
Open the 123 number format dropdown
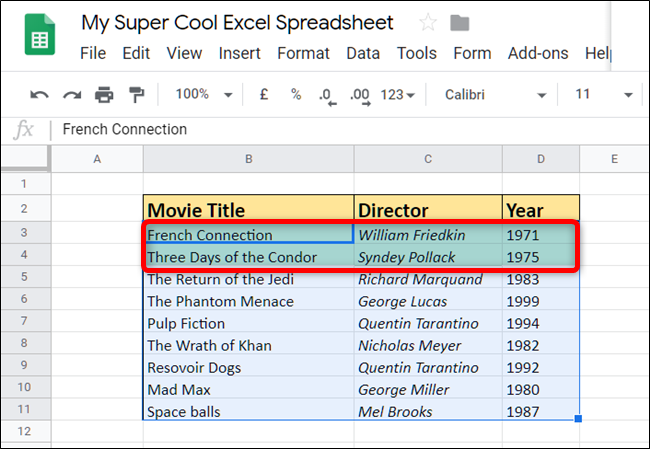tap(398, 95)
